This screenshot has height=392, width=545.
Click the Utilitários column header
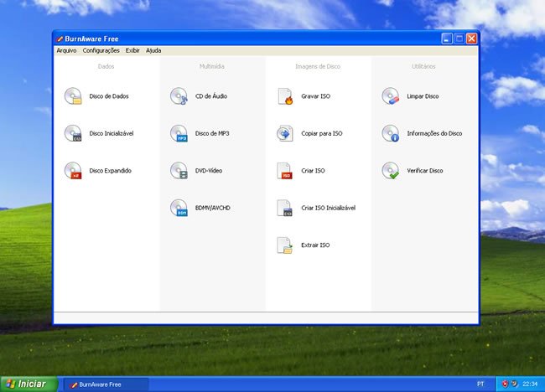pyautogui.click(x=423, y=66)
